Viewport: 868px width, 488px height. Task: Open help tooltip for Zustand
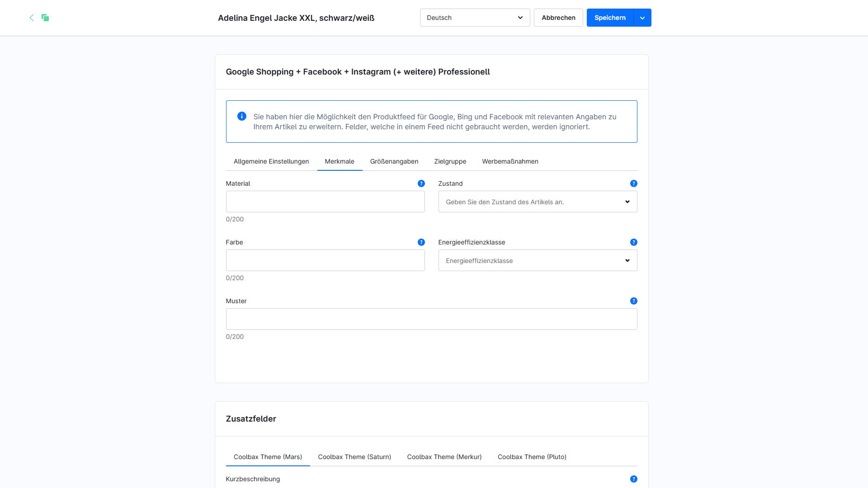coord(634,183)
